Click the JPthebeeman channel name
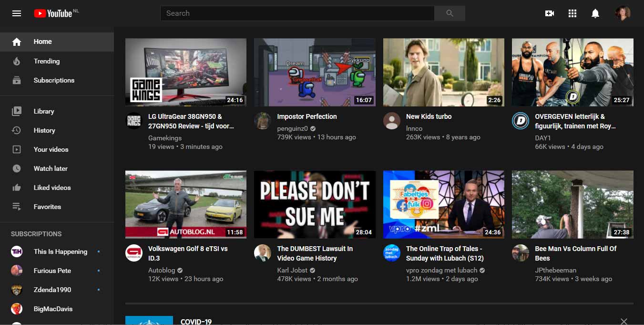 555,270
